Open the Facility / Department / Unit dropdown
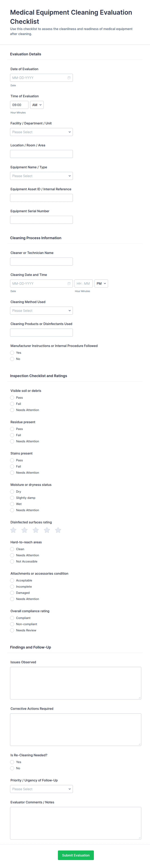150x868 pixels. tap(42, 132)
